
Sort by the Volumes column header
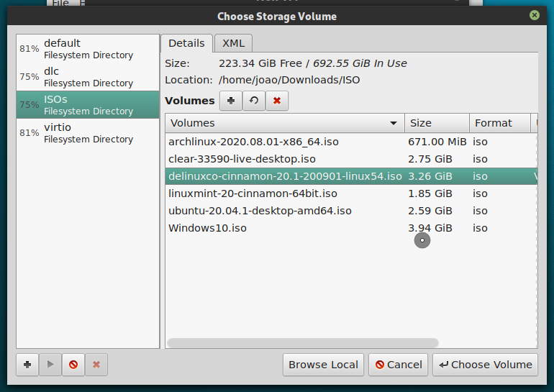[x=284, y=123]
